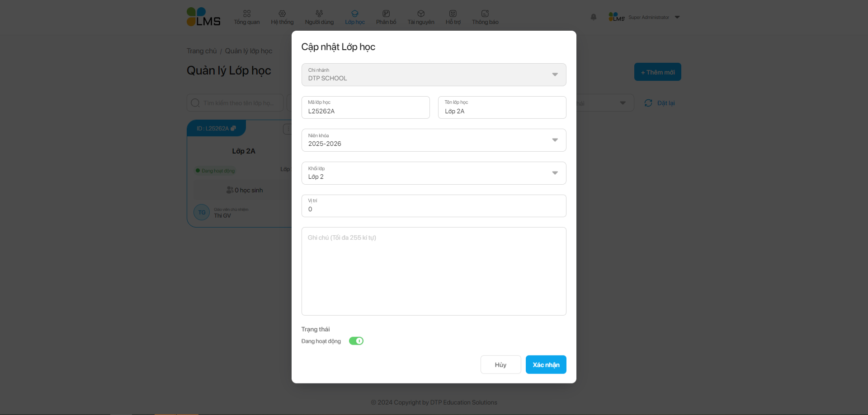This screenshot has width=868, height=415.
Task: Go to the Phân bổ menu
Action: (386, 17)
